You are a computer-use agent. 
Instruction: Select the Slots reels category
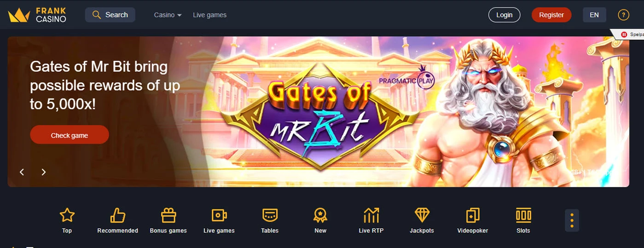click(523, 220)
